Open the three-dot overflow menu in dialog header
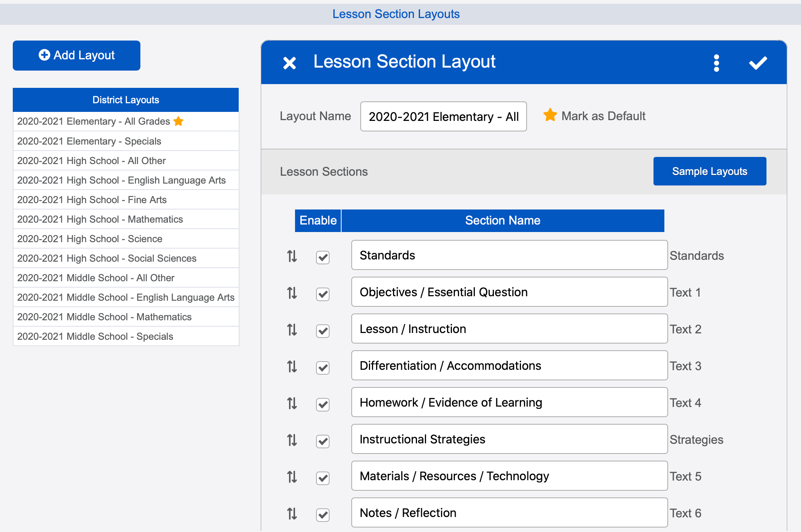 coord(716,62)
